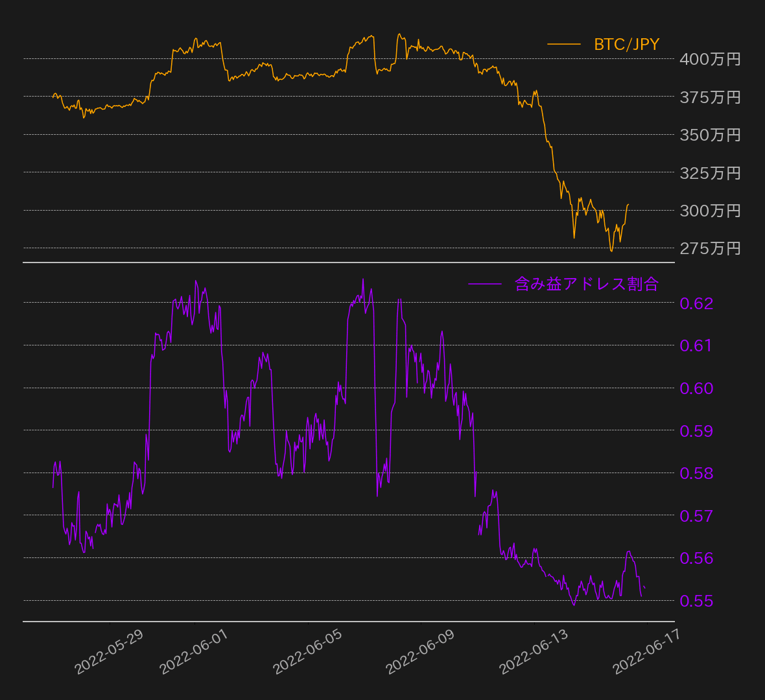
Task: Click the 含み益アドレス割合 legend label
Action: coord(587,284)
